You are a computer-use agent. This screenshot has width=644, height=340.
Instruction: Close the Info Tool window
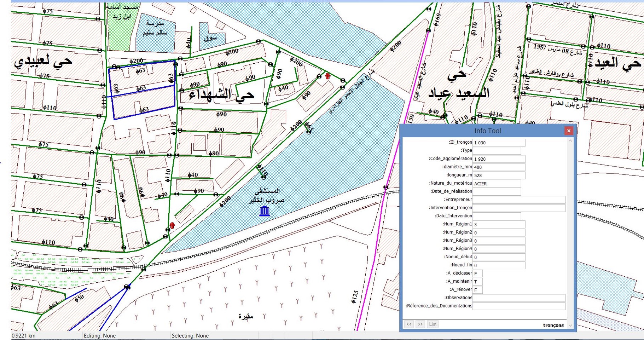[568, 131]
